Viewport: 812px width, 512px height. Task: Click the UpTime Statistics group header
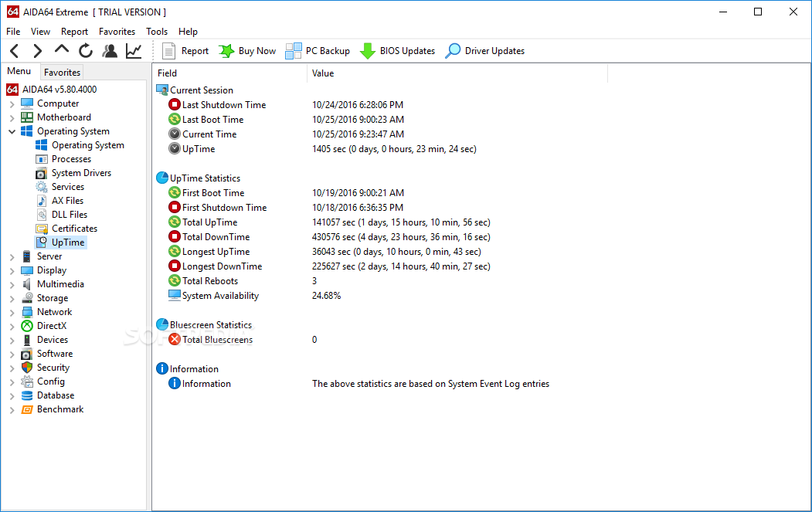[x=199, y=178]
